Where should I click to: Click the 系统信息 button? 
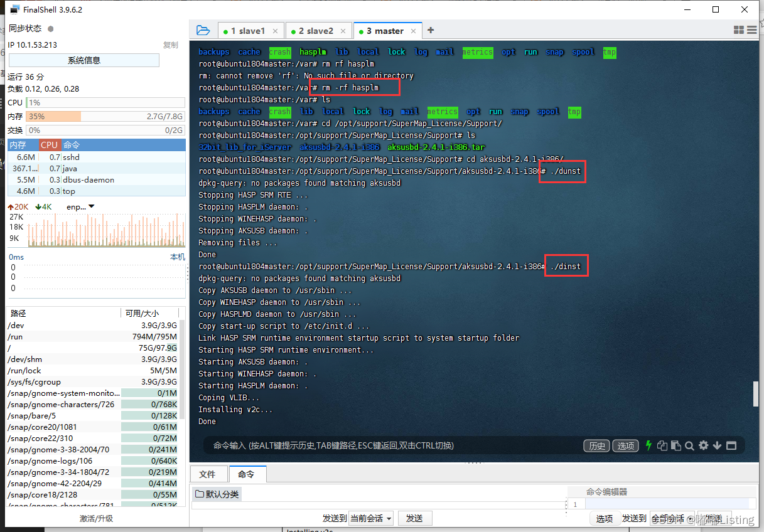pos(84,60)
